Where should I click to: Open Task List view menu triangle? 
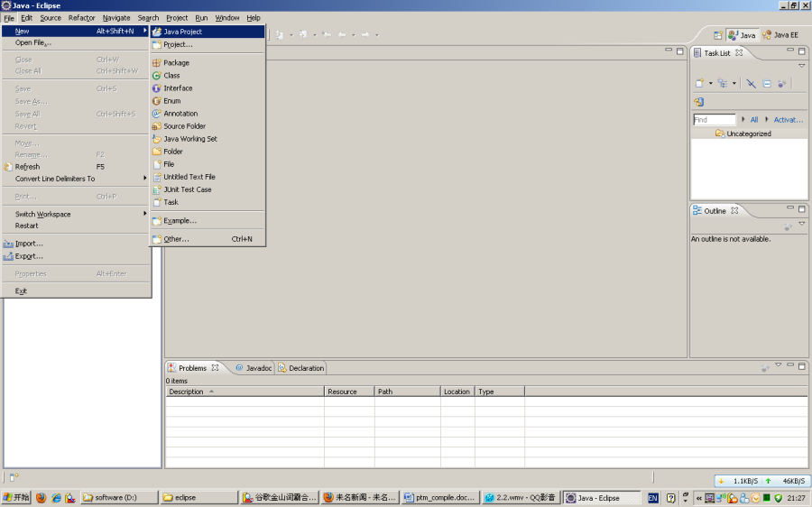pyautogui.click(x=802, y=66)
